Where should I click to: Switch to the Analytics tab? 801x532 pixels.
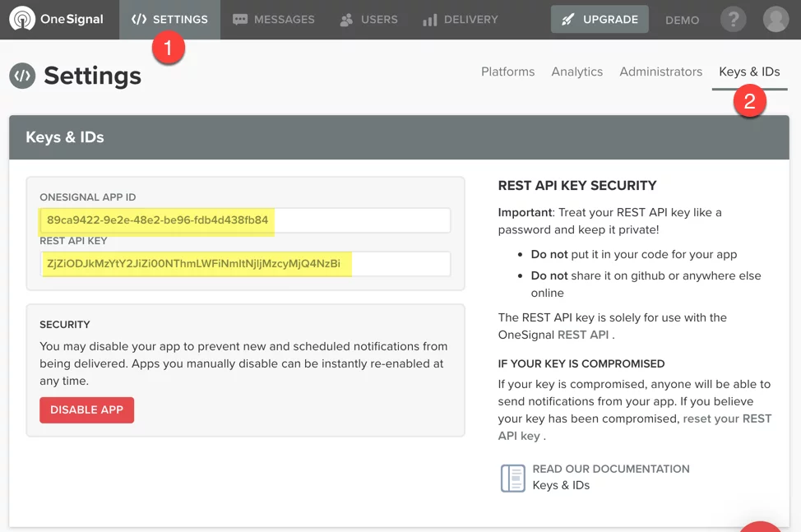[x=576, y=72]
